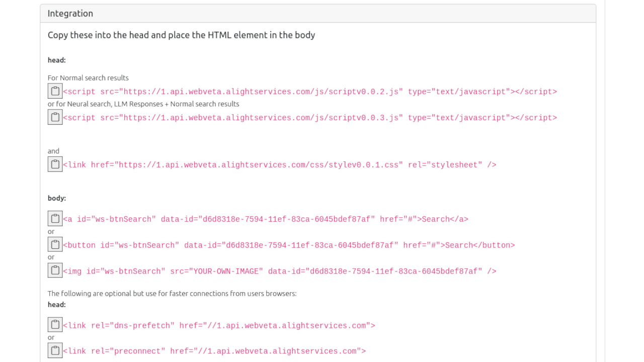The image size is (644, 362).
Task: Copy the anchor ws-btnSearch snippet
Action: (55, 219)
